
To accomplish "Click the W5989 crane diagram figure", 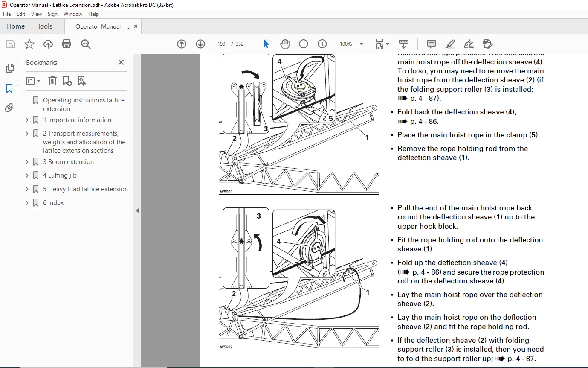I will 299,278.
